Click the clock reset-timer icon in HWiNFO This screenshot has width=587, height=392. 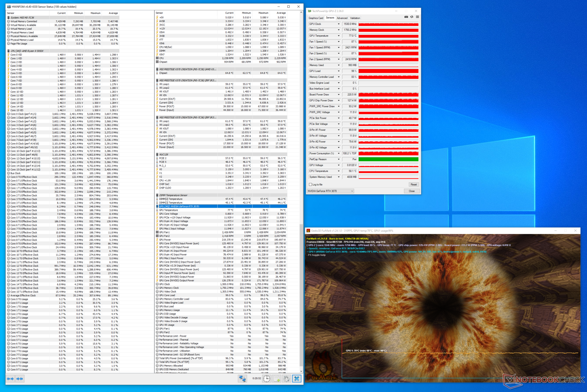(x=267, y=379)
